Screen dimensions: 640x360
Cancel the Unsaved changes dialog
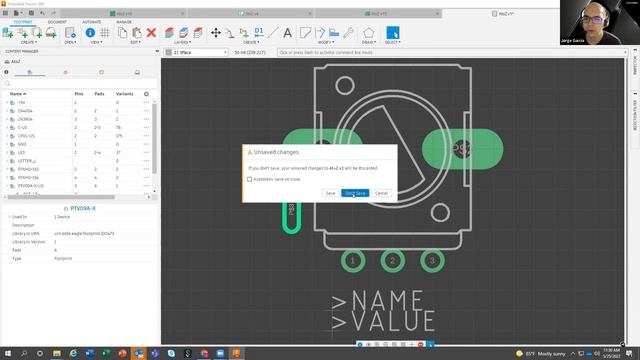pos(381,193)
